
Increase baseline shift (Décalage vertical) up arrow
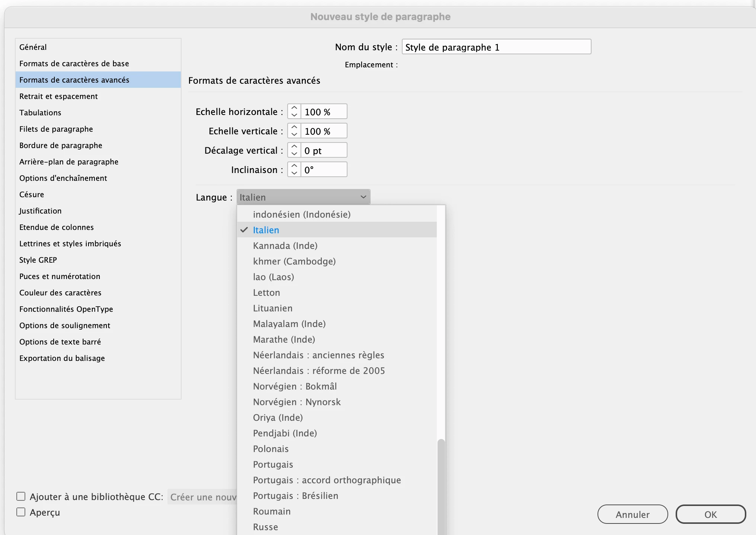click(294, 147)
